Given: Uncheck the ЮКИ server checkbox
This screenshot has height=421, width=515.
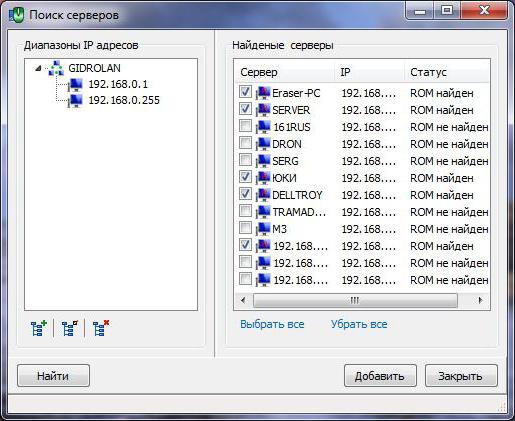Looking at the screenshot, I should coord(245,176).
